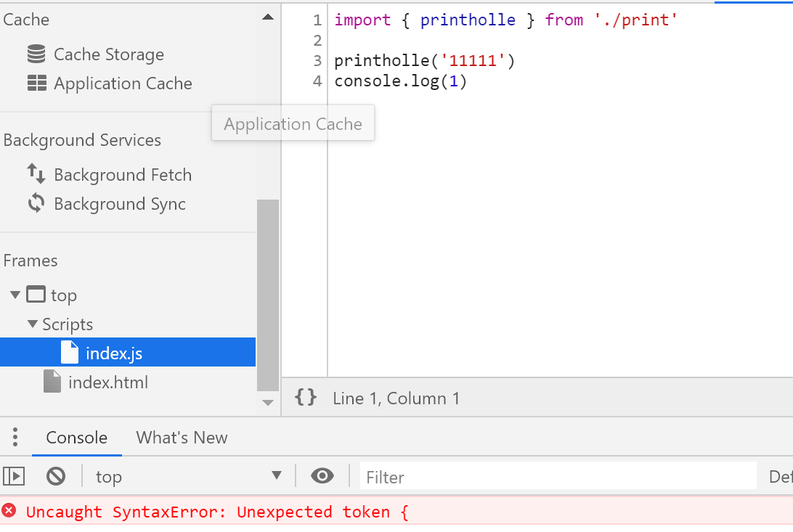Clear console with the ban icon
The width and height of the screenshot is (793, 532).
tap(56, 476)
